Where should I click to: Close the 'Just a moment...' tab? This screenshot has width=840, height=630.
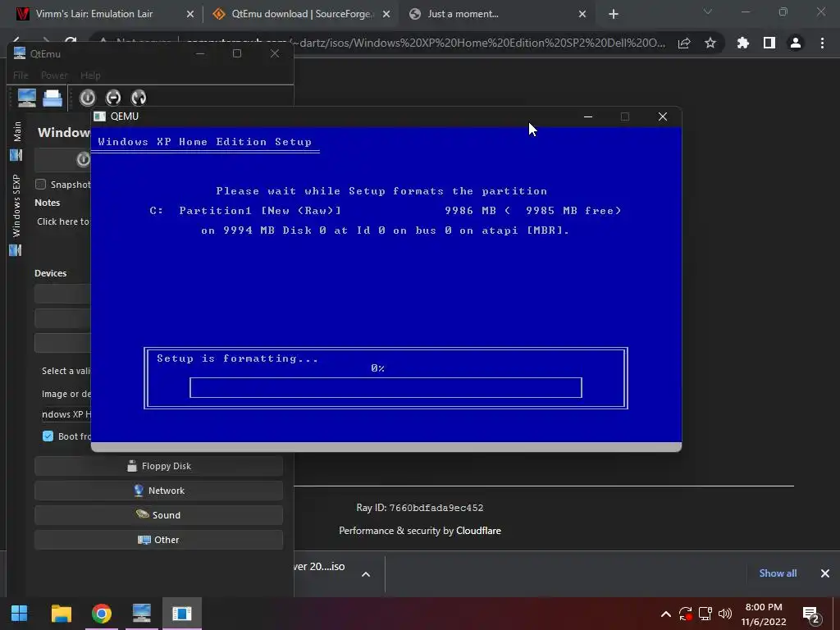pyautogui.click(x=582, y=15)
